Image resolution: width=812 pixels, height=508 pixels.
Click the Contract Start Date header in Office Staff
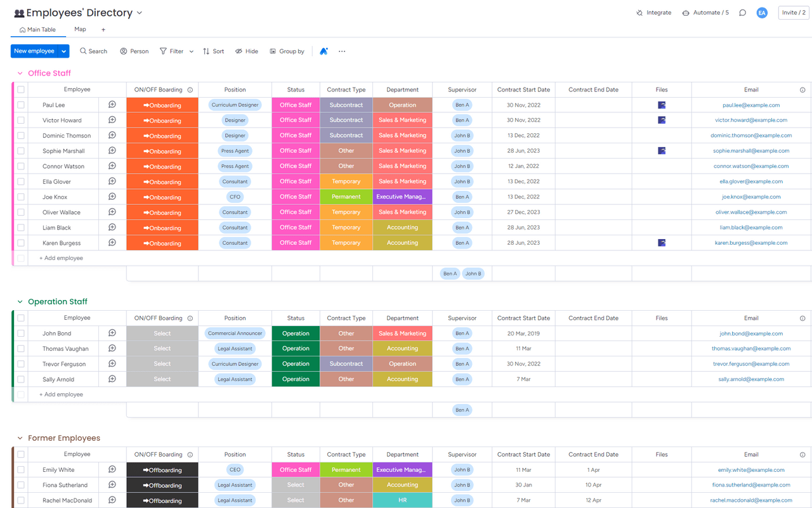[523, 90]
